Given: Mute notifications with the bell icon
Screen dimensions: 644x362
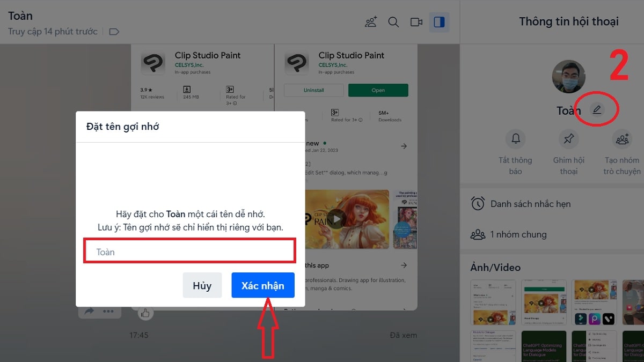Looking at the screenshot, I should click(x=516, y=139).
